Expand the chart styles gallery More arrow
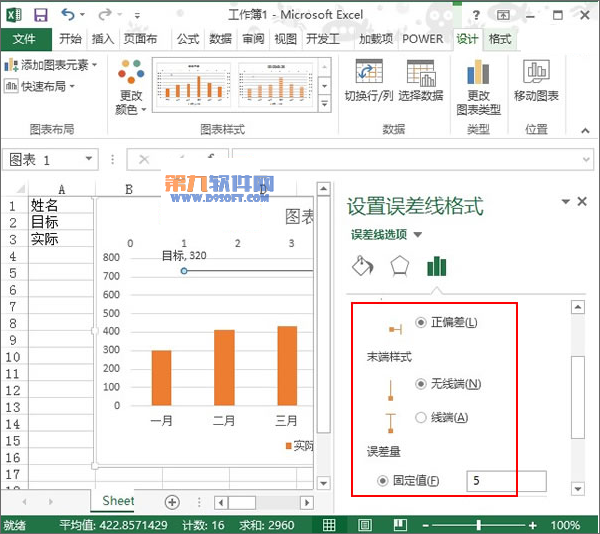This screenshot has width=600, height=534. (x=325, y=104)
